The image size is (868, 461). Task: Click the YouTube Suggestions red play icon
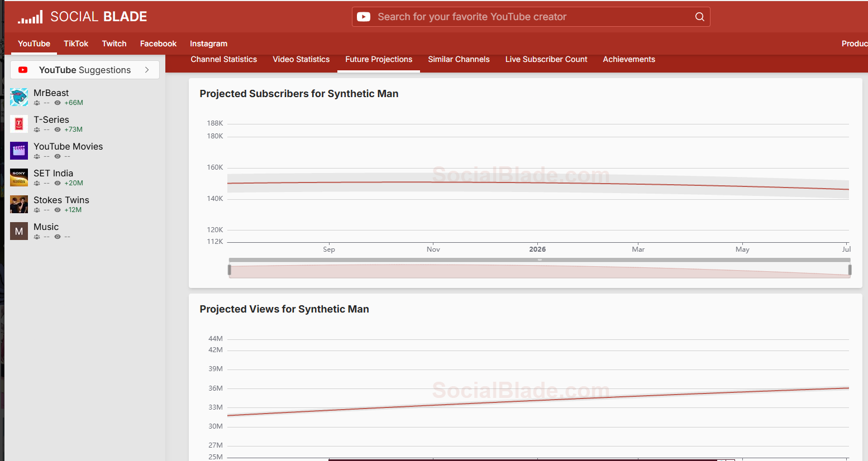pyautogui.click(x=23, y=70)
